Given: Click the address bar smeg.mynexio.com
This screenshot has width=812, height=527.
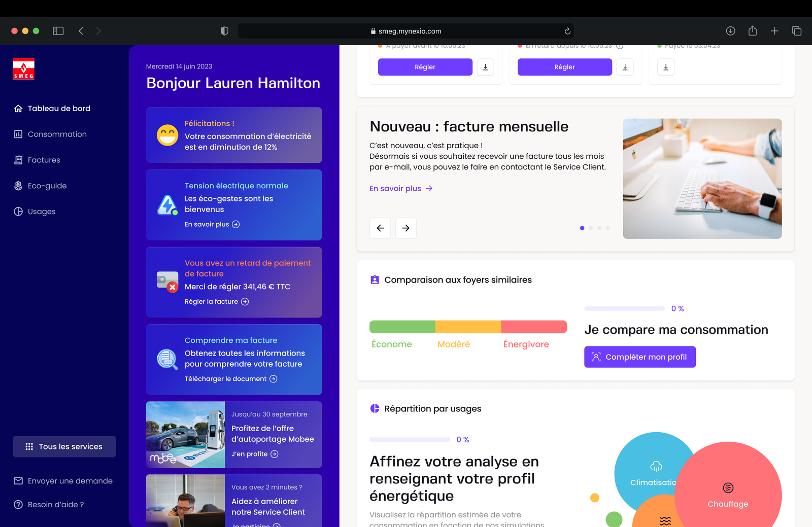Looking at the screenshot, I should coord(406,31).
